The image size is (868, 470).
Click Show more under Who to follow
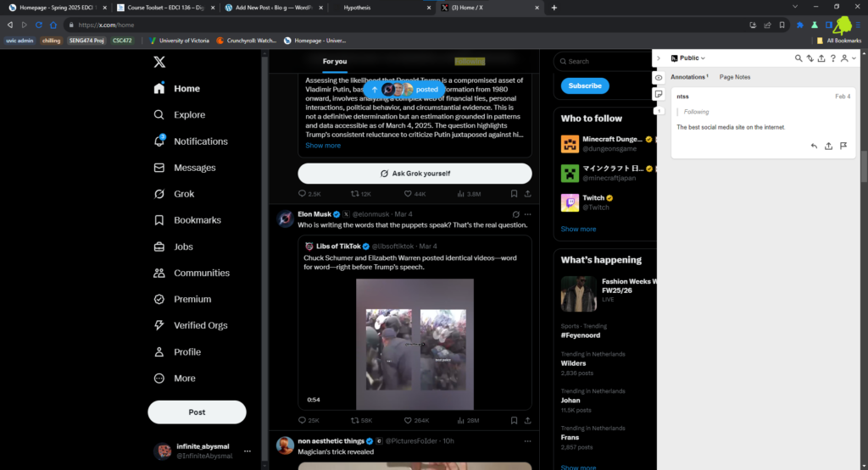(578, 229)
